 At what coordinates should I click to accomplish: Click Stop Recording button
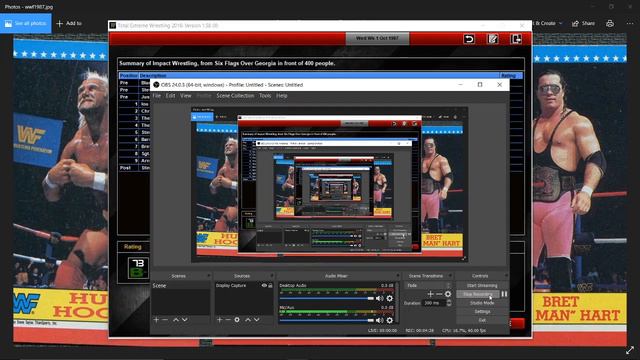click(478, 294)
